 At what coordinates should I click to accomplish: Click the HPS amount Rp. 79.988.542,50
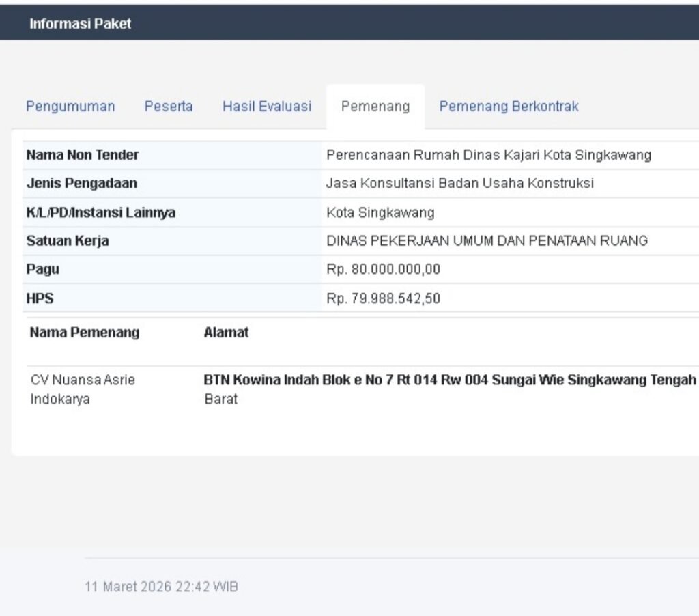384,298
